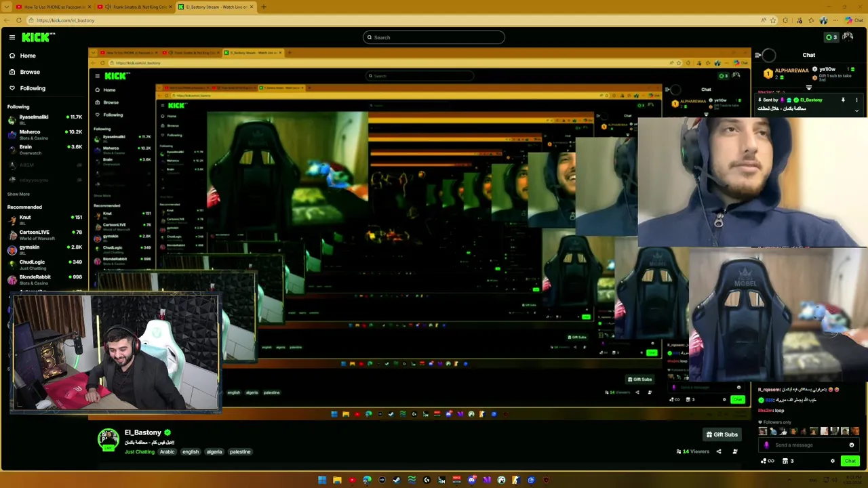Open chat shop icon showing 3
This screenshot has width=868, height=488.
[788, 461]
